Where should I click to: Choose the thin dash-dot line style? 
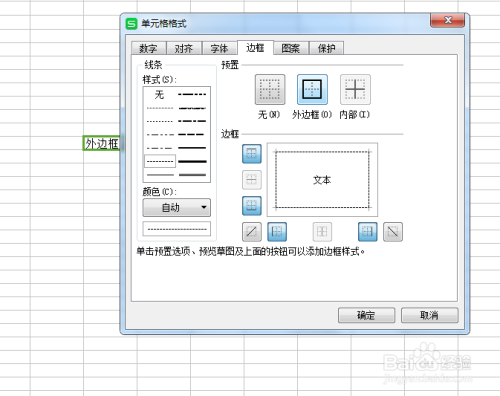click(160, 148)
